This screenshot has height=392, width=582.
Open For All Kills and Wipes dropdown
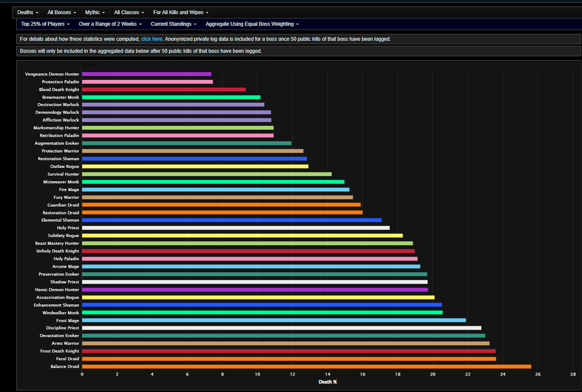tap(181, 12)
